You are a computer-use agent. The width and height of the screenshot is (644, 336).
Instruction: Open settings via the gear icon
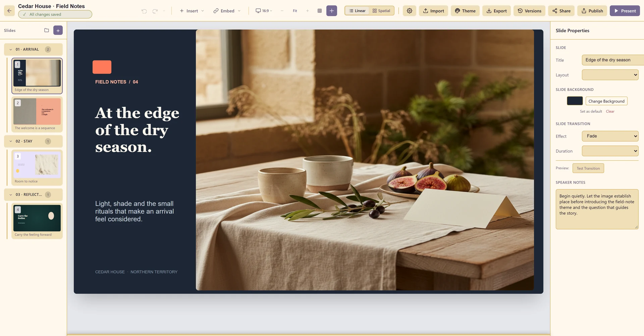click(410, 11)
